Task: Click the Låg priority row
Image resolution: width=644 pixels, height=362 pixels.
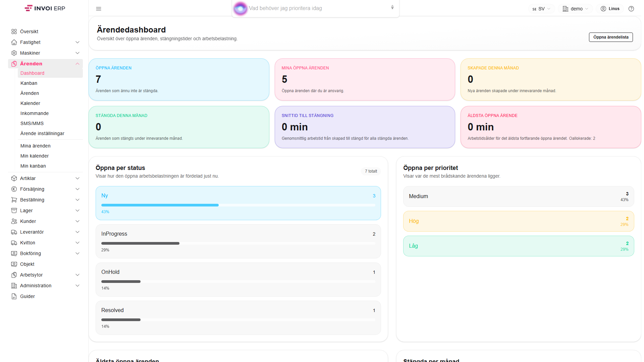Action: (519, 246)
